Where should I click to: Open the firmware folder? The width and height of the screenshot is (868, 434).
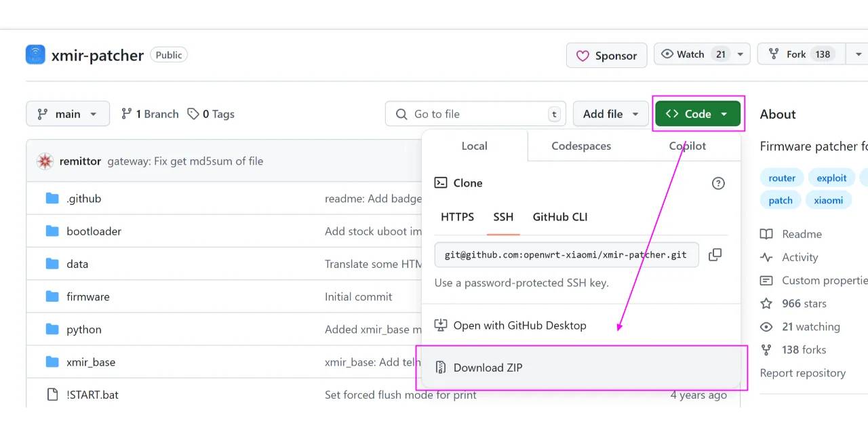point(88,296)
